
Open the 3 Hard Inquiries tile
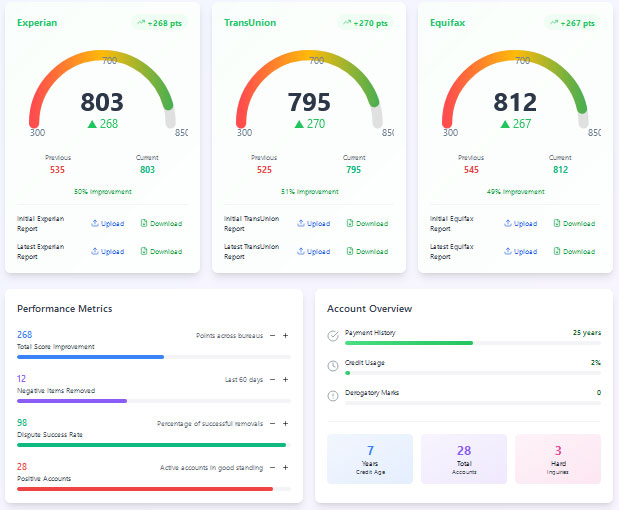tap(558, 459)
